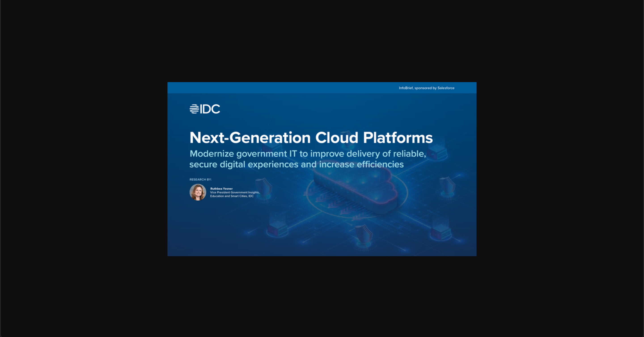This screenshot has height=337, width=644.
Task: Click the 'InfoBrief, sponsored by Salesforce' text
Action: (426, 88)
